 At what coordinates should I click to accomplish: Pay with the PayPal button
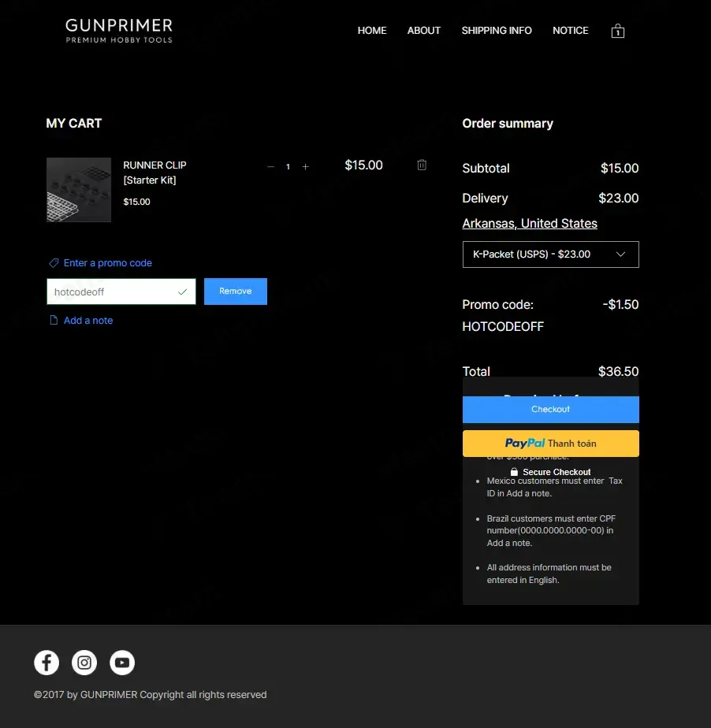(551, 444)
